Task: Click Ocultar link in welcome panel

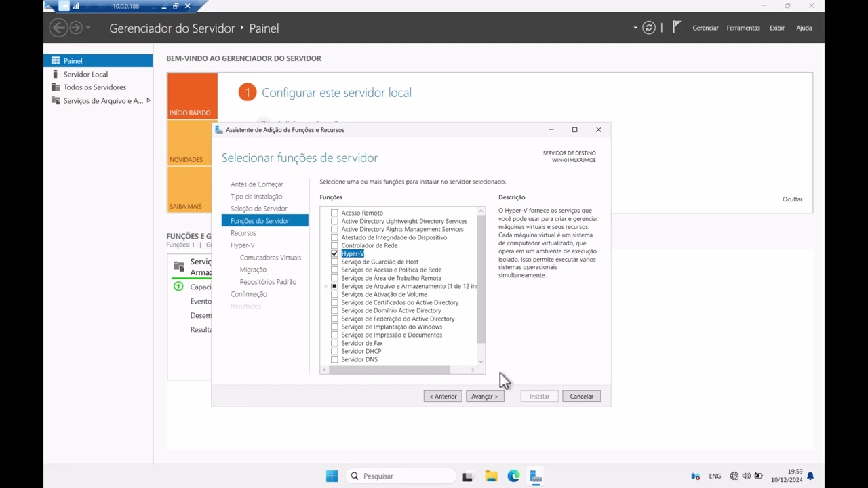Action: 792,199
